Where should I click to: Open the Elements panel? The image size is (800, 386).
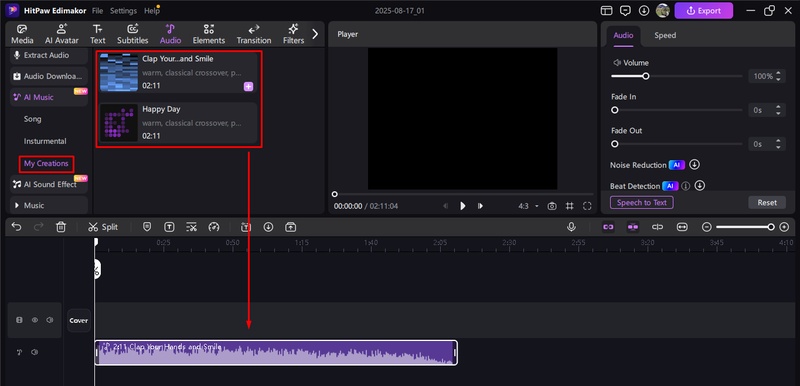(209, 34)
